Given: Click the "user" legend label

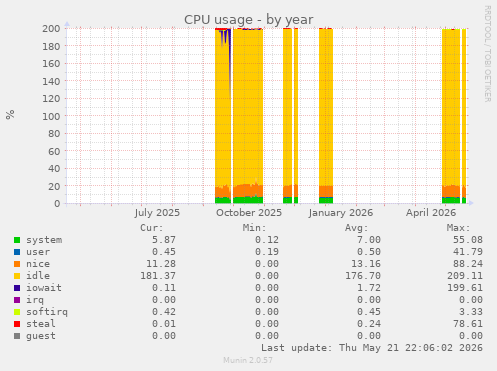Looking at the screenshot, I should pyautogui.click(x=38, y=252).
